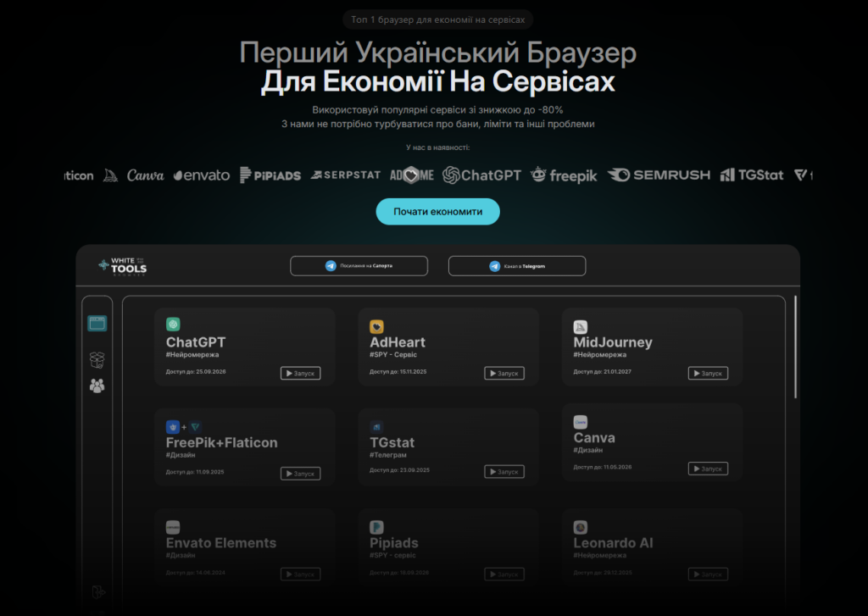The height and width of the screenshot is (616, 868).
Task: Click the ChatGPT logo in brand strip
Action: [x=481, y=175]
